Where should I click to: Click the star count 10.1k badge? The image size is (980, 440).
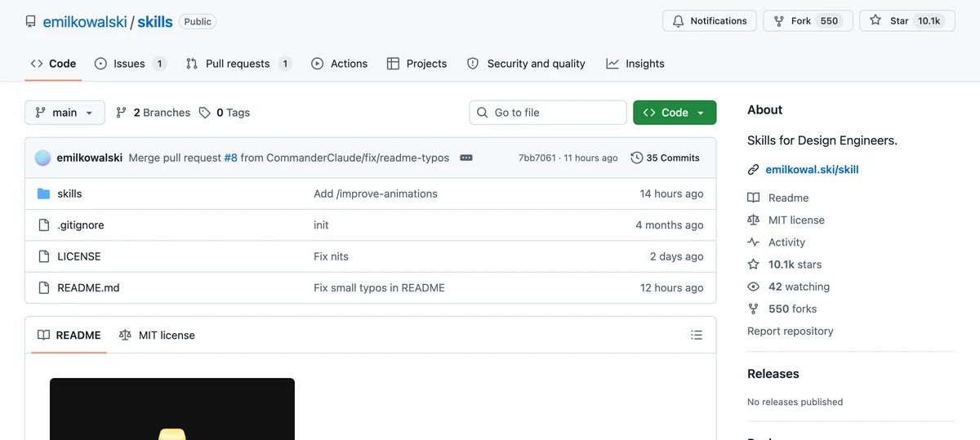[x=929, y=21]
